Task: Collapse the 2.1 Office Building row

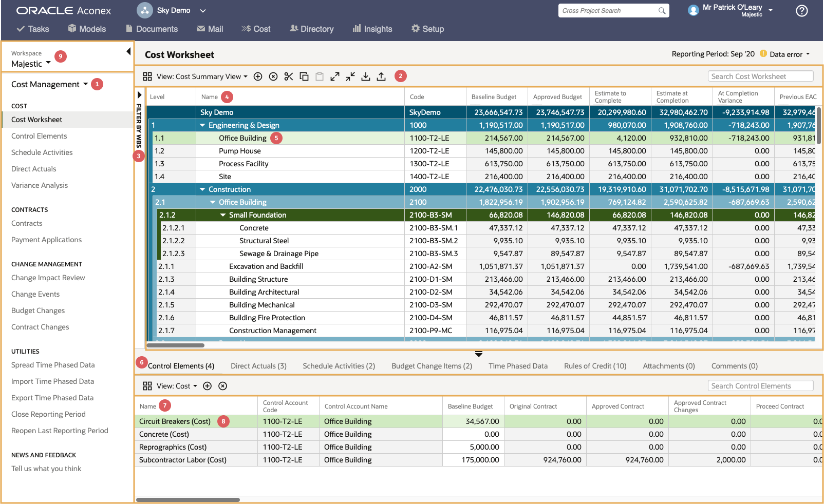Action: point(213,202)
